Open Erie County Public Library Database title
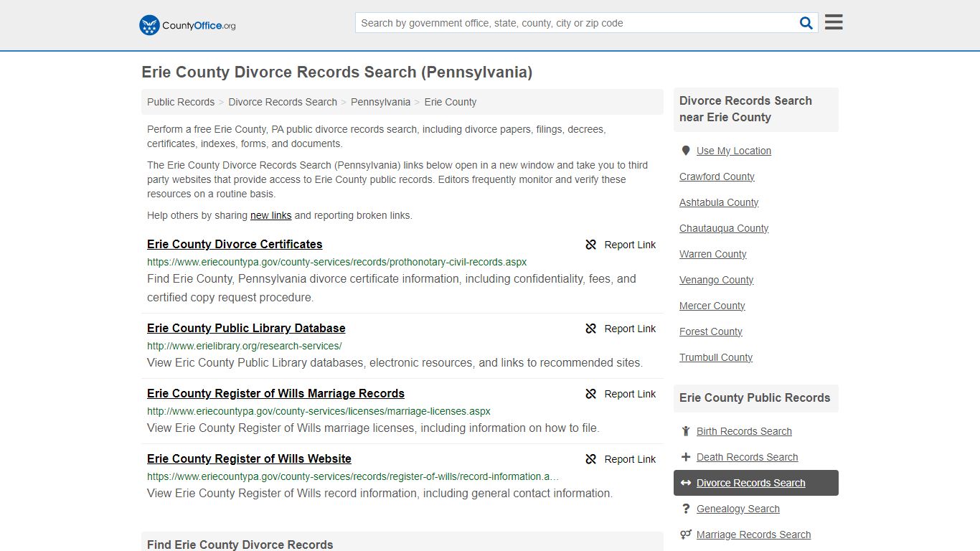980x551 pixels. (x=246, y=328)
